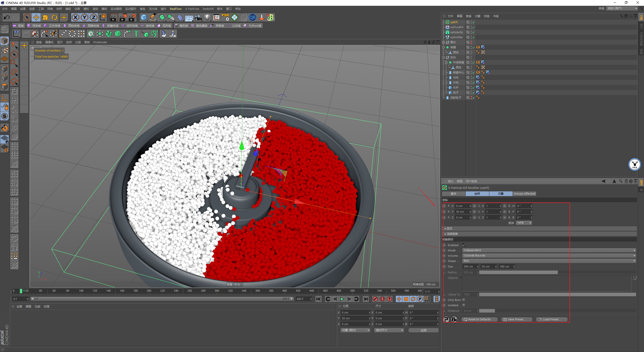Open the Light object icon
This screenshot has width=644, height=352.
point(207,17)
